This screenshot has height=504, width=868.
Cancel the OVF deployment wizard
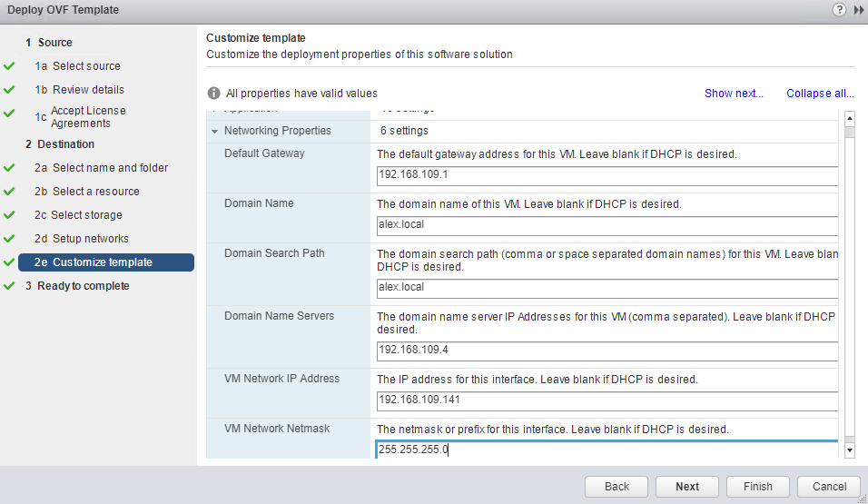829,487
